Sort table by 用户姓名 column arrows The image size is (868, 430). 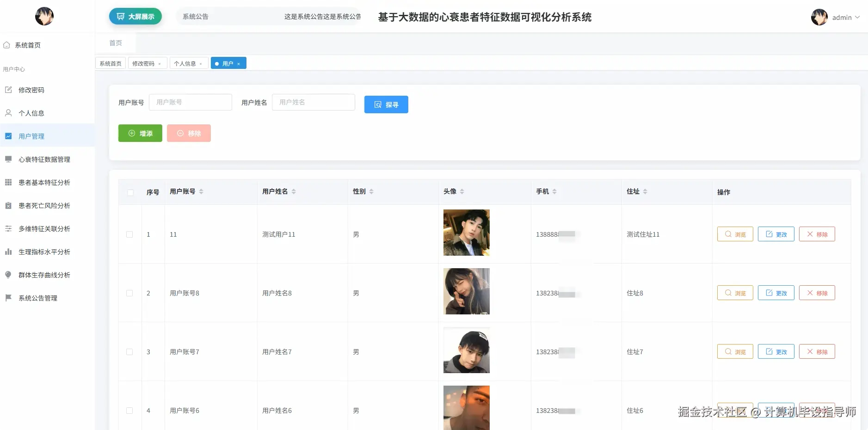[294, 191]
